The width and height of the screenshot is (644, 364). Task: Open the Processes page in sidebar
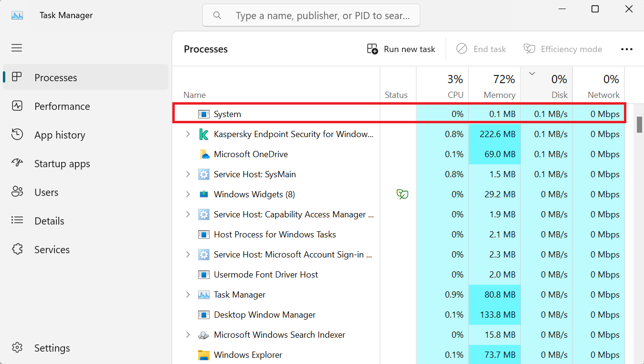(86, 77)
